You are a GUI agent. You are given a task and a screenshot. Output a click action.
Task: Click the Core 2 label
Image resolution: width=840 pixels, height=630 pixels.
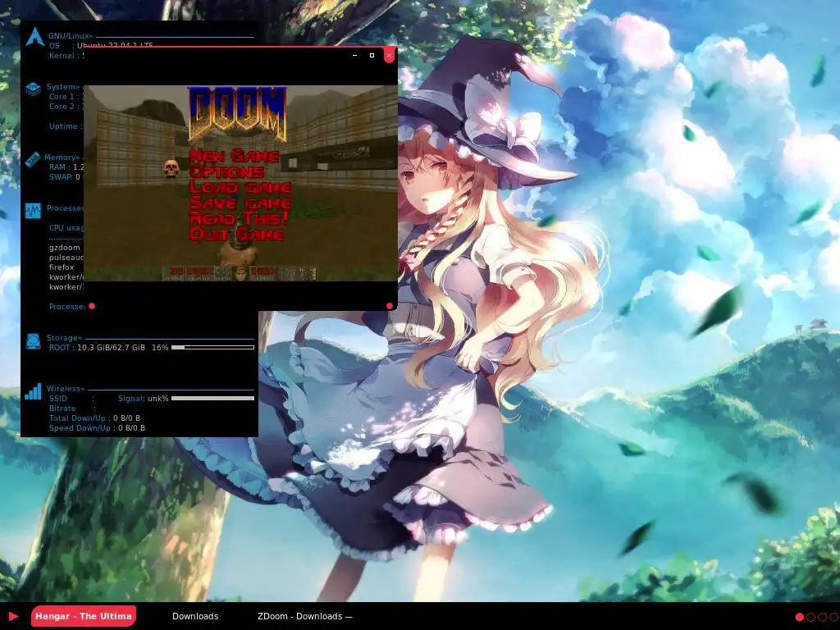62,106
